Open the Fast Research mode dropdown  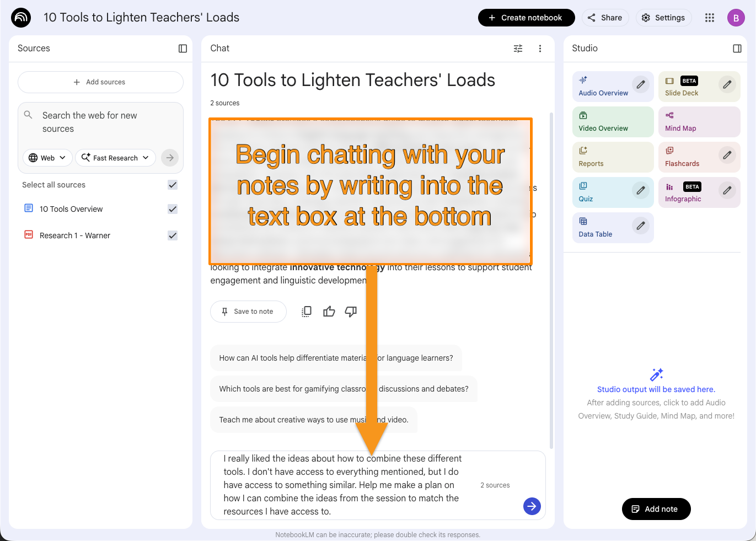click(x=115, y=158)
